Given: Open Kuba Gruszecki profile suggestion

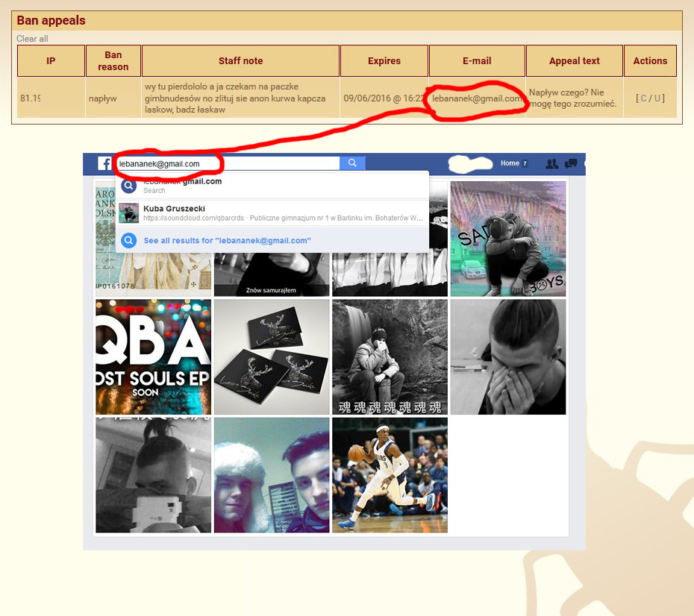Looking at the screenshot, I should pyautogui.click(x=272, y=213).
